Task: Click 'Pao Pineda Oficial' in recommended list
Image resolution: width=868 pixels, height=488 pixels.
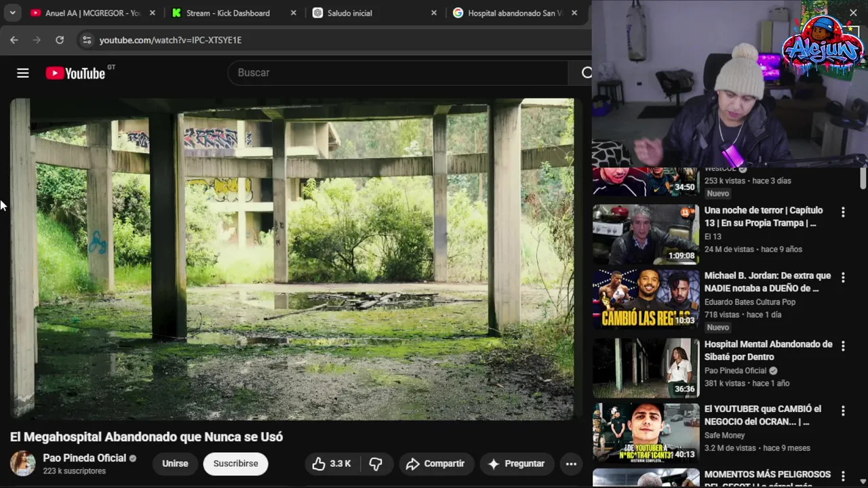Action: (x=736, y=371)
